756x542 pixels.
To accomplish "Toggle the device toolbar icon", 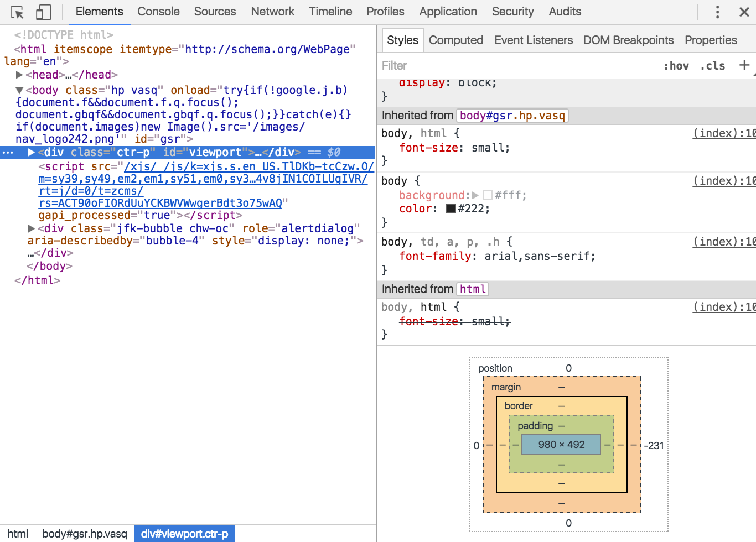I will pos(43,12).
